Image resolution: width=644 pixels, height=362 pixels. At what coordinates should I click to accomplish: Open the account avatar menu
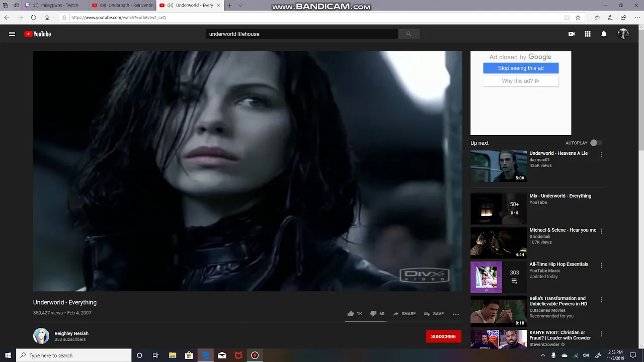coord(623,34)
